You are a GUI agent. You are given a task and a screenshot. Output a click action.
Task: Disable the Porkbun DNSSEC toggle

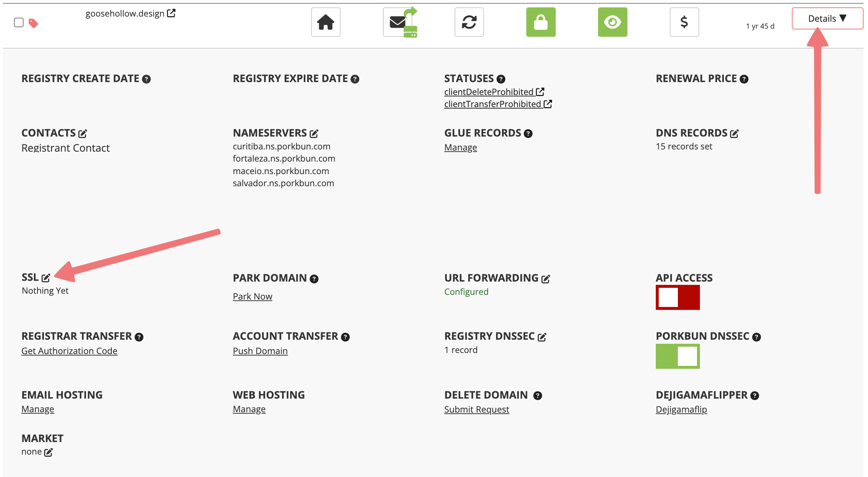tap(678, 356)
